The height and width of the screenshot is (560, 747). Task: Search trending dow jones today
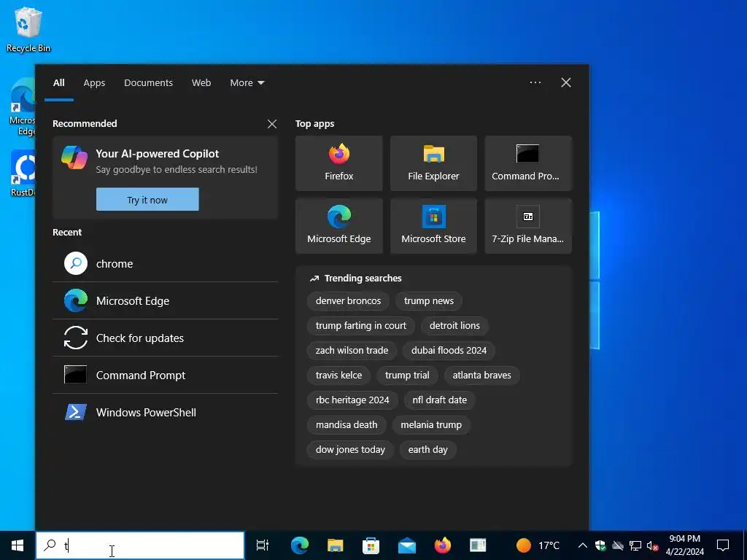tap(350, 449)
